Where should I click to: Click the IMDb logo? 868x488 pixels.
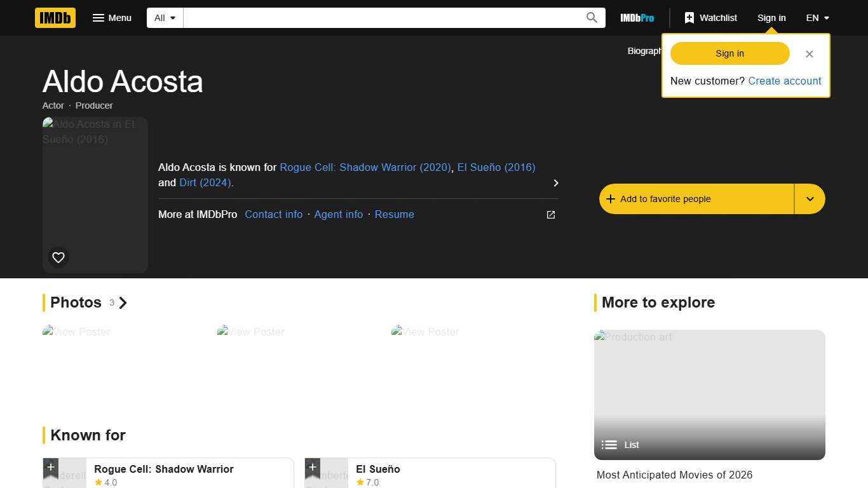pos(55,18)
